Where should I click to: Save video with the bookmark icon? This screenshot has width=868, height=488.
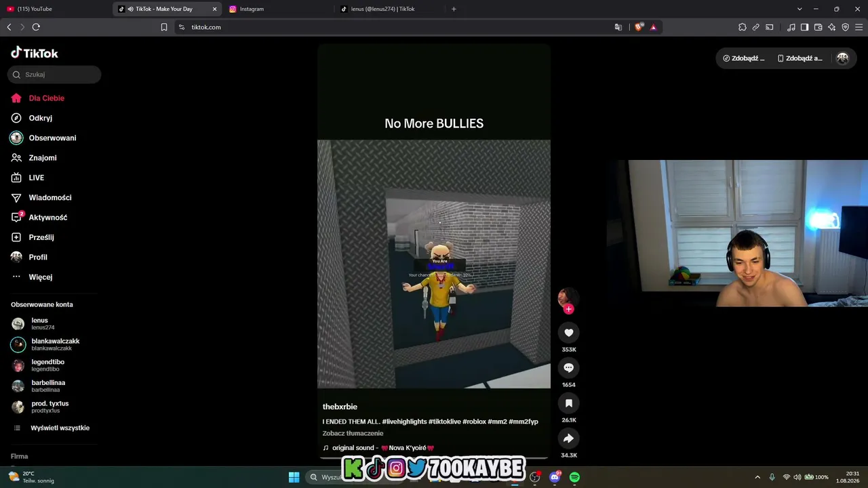[x=569, y=403]
